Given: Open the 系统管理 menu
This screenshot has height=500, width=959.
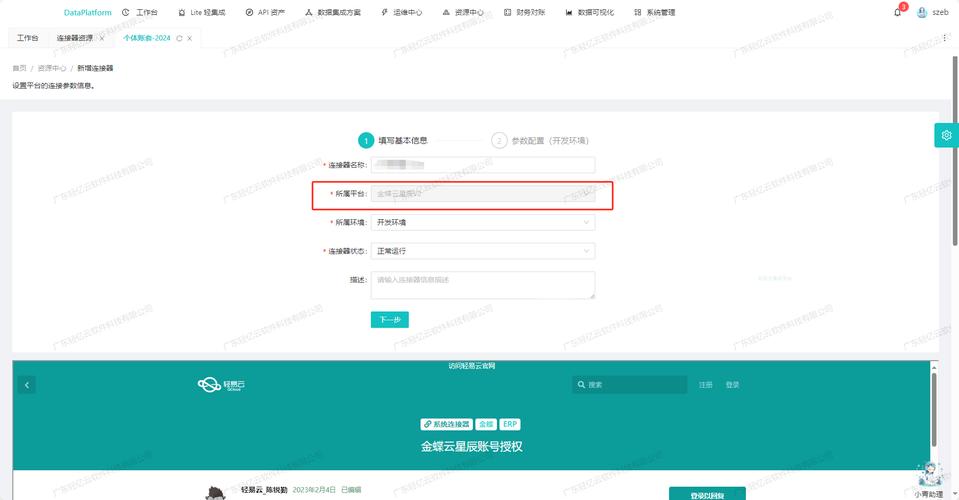Looking at the screenshot, I should (654, 12).
